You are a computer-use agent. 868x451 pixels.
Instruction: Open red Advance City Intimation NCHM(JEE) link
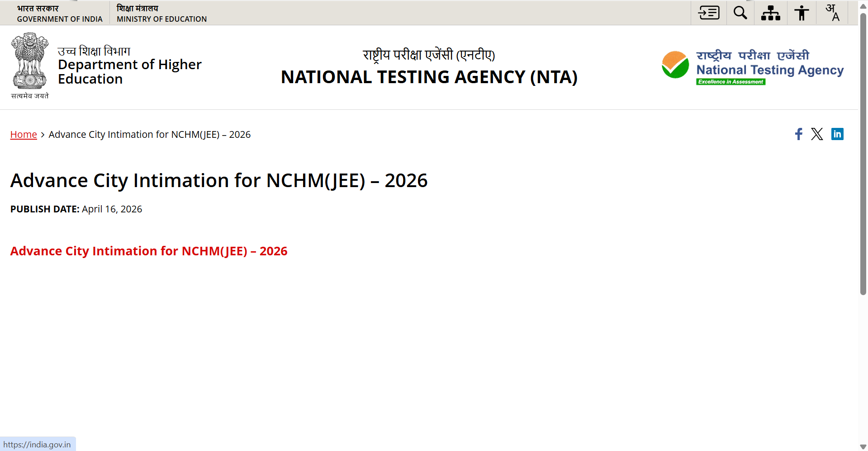point(148,251)
